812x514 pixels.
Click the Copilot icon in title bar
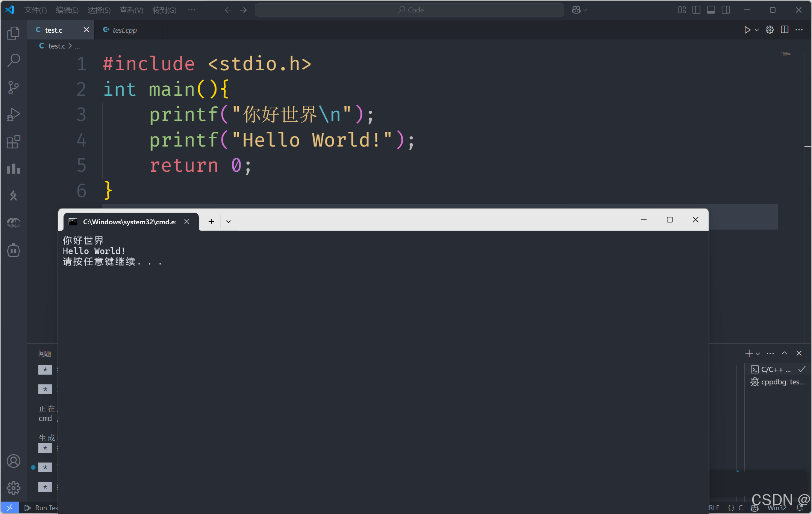(x=576, y=10)
